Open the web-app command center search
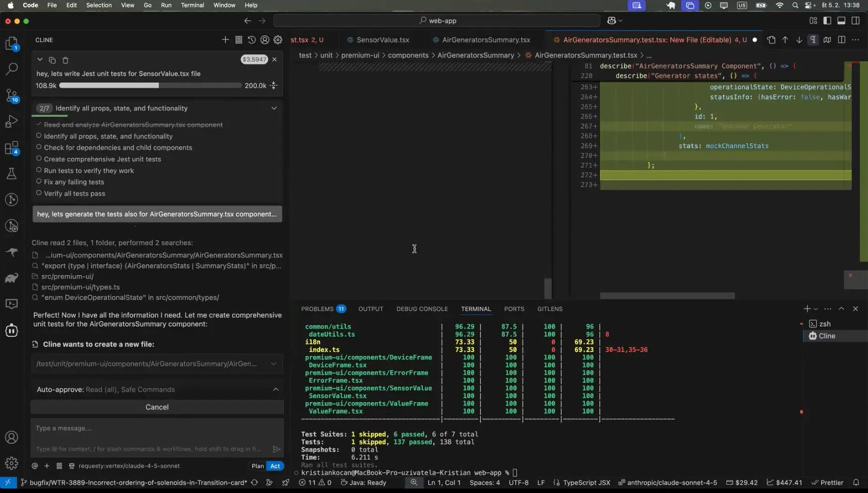This screenshot has width=868, height=493. 437,21
